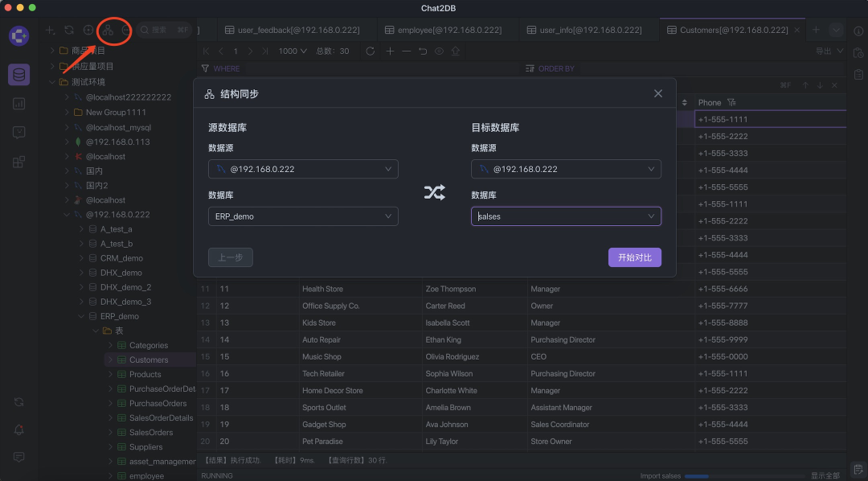Open the 1000 page size dropdown
Screen dimensions: 868x481
point(293,51)
